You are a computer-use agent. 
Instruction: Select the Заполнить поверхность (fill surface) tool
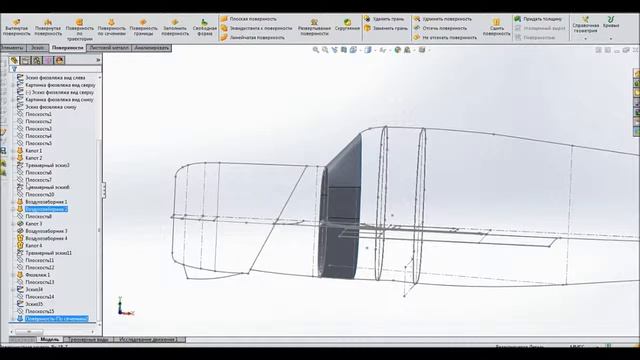(175, 27)
